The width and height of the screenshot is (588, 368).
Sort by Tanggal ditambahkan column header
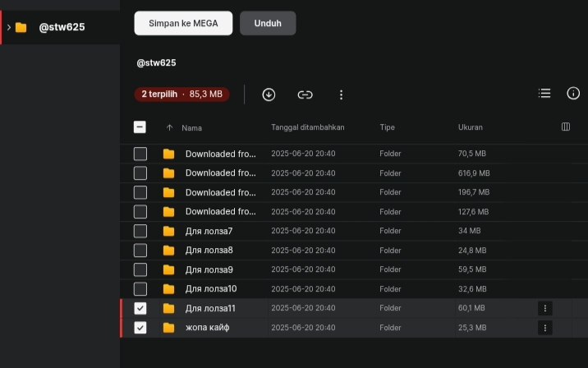(x=307, y=127)
